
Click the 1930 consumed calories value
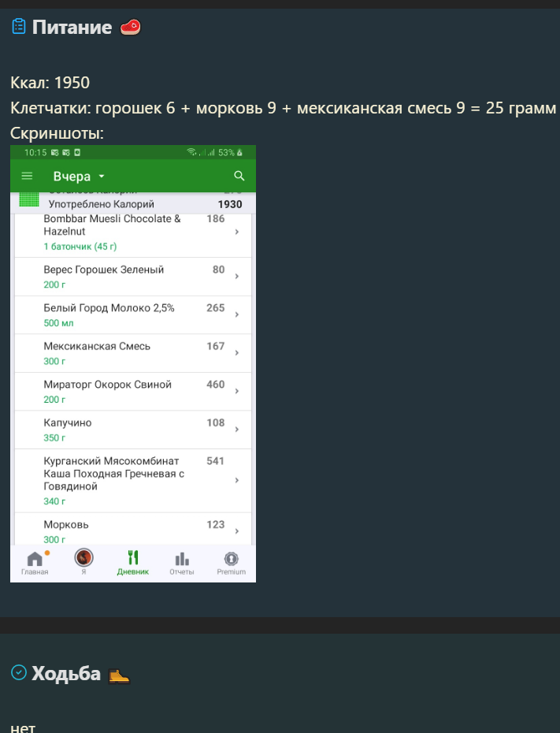(230, 204)
